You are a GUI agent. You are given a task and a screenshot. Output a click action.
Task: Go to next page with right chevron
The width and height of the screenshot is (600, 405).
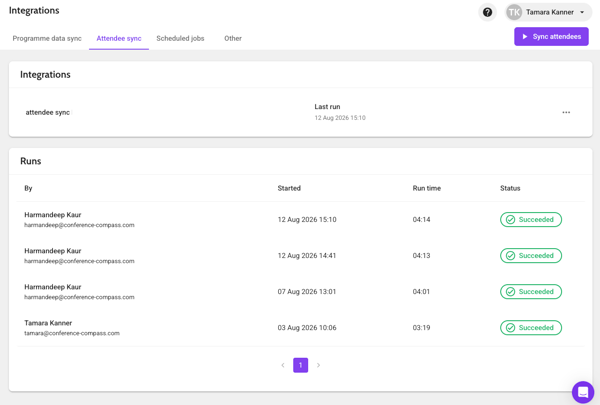(x=318, y=365)
